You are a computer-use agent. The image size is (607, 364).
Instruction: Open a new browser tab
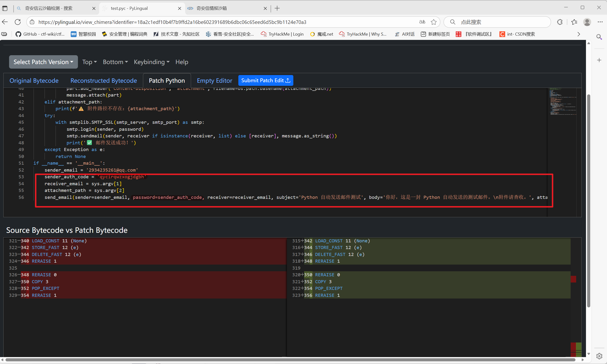click(277, 8)
